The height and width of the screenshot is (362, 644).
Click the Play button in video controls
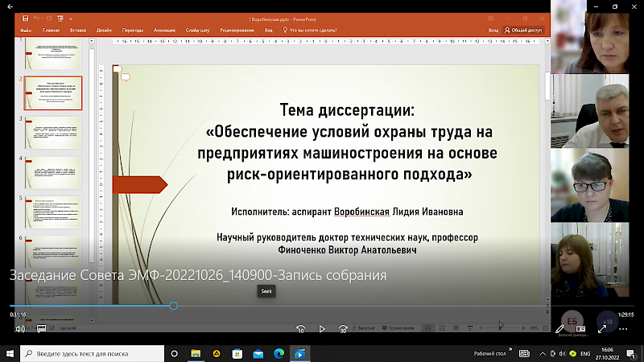[322, 328]
